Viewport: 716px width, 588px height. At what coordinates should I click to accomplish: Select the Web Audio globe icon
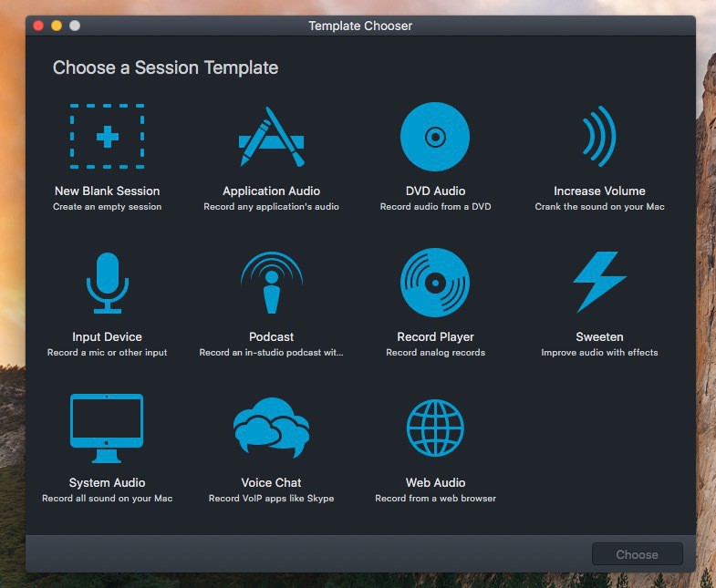[435, 428]
